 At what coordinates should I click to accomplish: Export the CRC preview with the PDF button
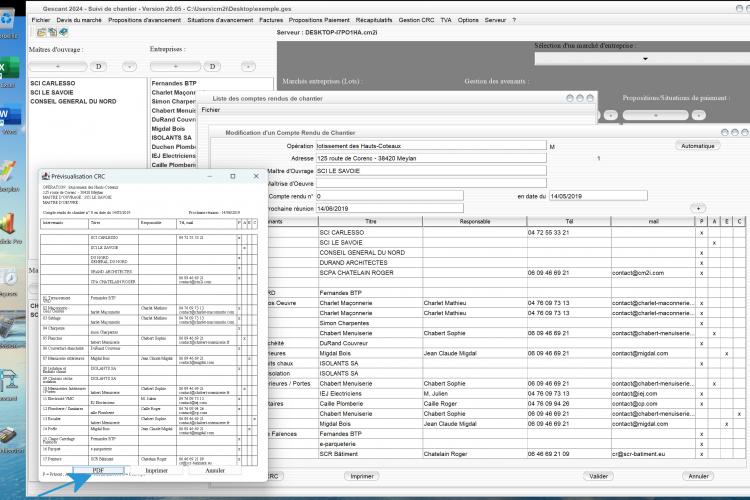coord(98,470)
